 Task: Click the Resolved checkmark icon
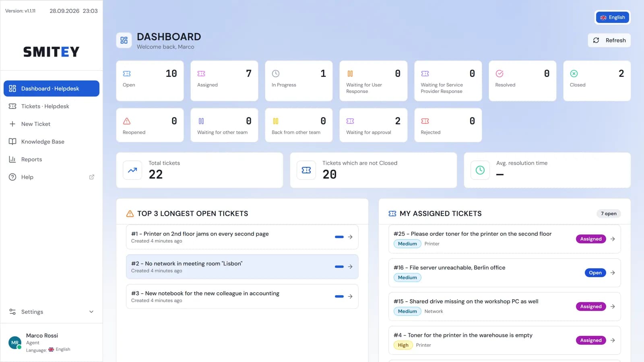[500, 74]
